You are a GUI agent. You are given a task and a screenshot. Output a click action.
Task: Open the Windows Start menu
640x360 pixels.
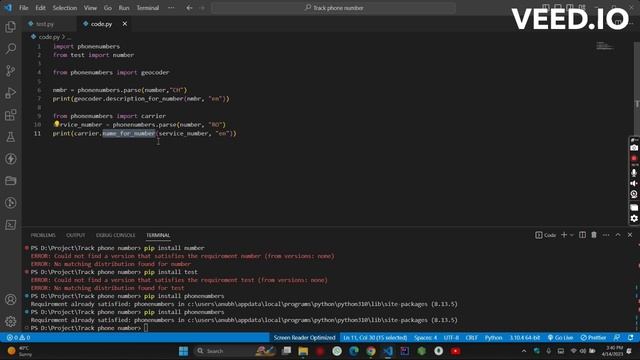(183, 351)
